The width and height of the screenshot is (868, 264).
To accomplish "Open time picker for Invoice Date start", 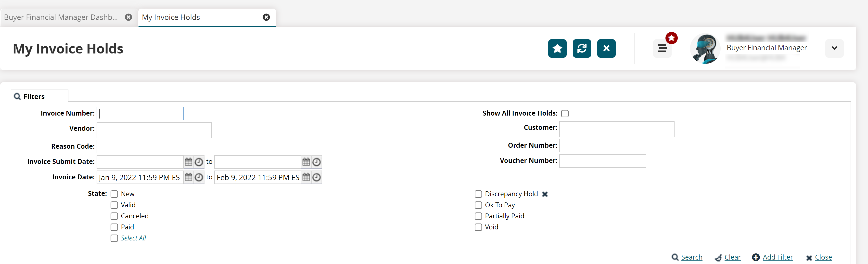I will (x=199, y=177).
